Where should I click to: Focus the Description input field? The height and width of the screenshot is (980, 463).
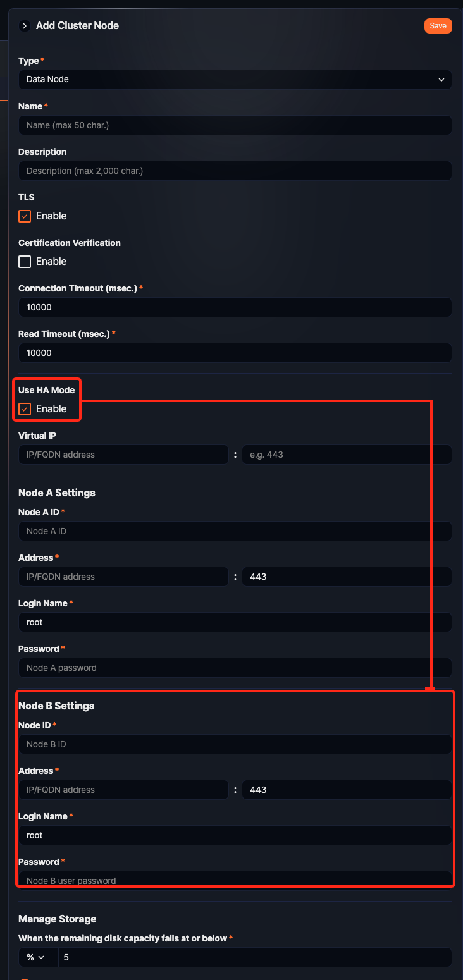[x=235, y=171]
